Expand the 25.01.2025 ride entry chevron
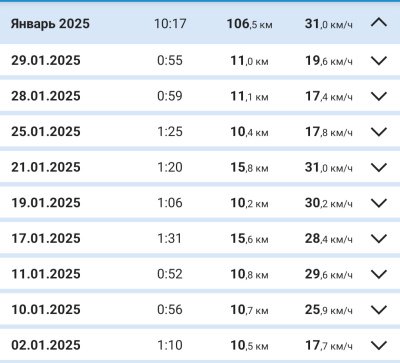Image resolution: width=400 pixels, height=363 pixels. click(x=379, y=132)
